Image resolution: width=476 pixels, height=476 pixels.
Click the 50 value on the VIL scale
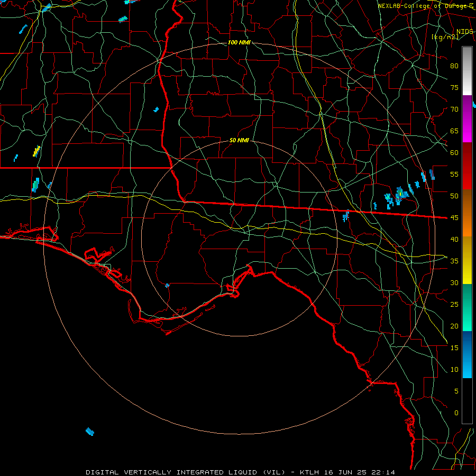454,196
